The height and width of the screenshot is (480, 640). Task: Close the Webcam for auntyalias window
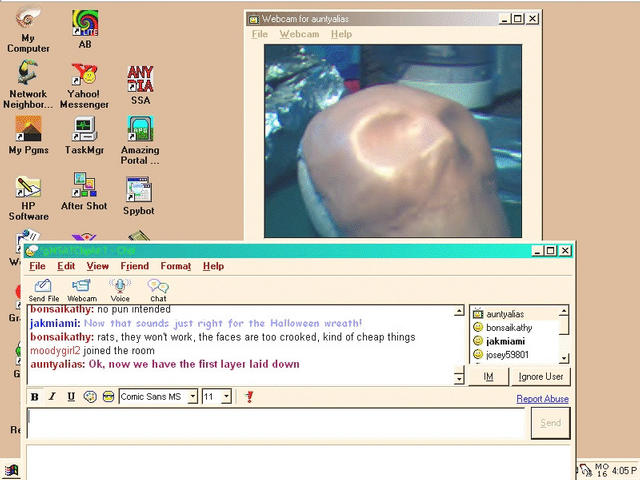click(x=532, y=19)
